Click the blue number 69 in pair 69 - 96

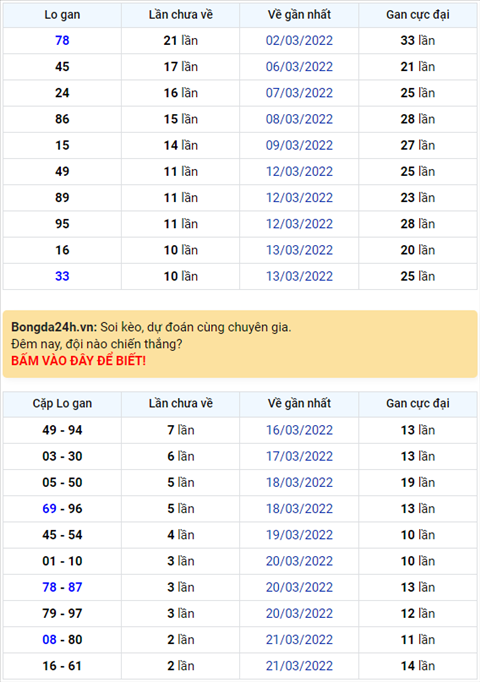coord(49,508)
